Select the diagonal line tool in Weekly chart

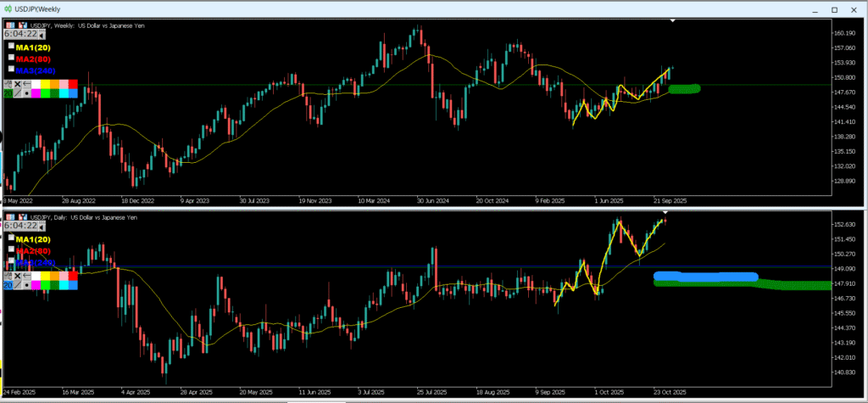(x=18, y=94)
